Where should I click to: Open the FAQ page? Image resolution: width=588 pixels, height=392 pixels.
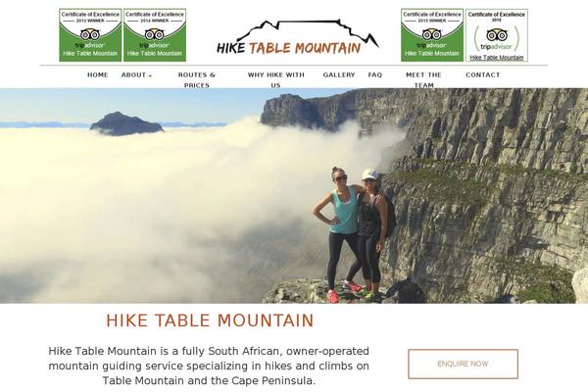tap(375, 75)
